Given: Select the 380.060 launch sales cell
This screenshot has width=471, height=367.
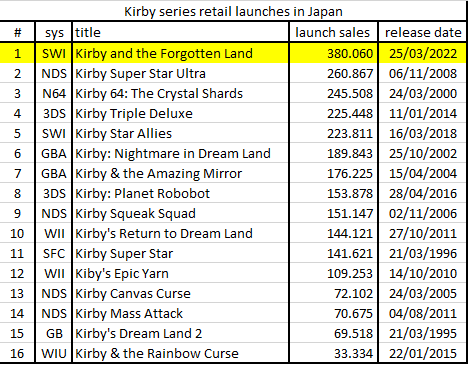Looking at the screenshot, I should 333,53.
